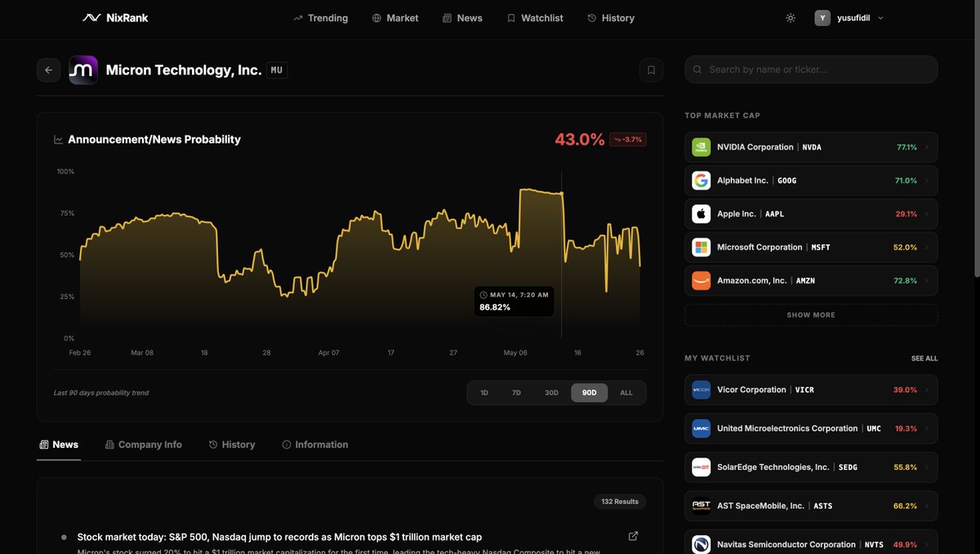
Task: Switch to the News tab below chart
Action: (59, 445)
